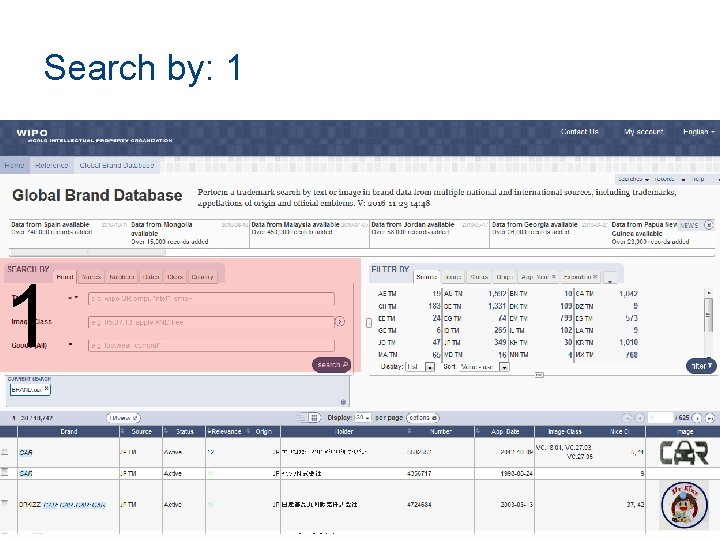This screenshot has height=540, width=720.
Task: Select the Dates search tab
Action: (151, 277)
